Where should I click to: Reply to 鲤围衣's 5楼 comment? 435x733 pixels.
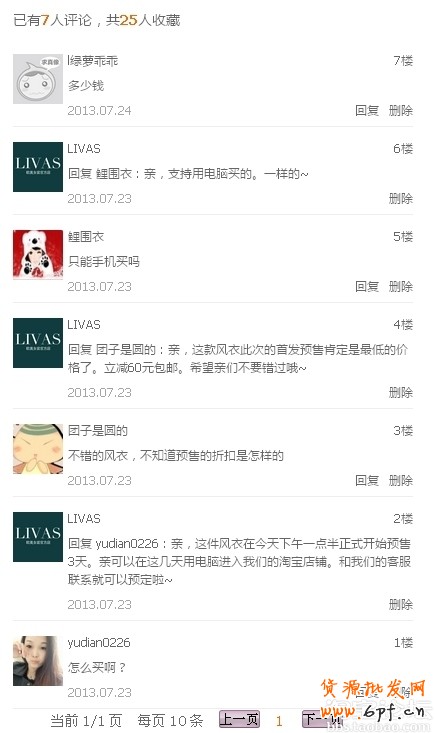point(367,287)
